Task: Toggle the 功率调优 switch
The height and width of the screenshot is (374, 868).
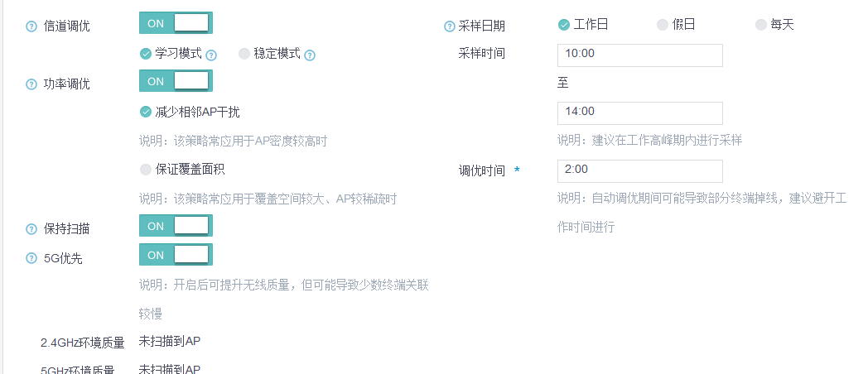Action: click(x=176, y=81)
